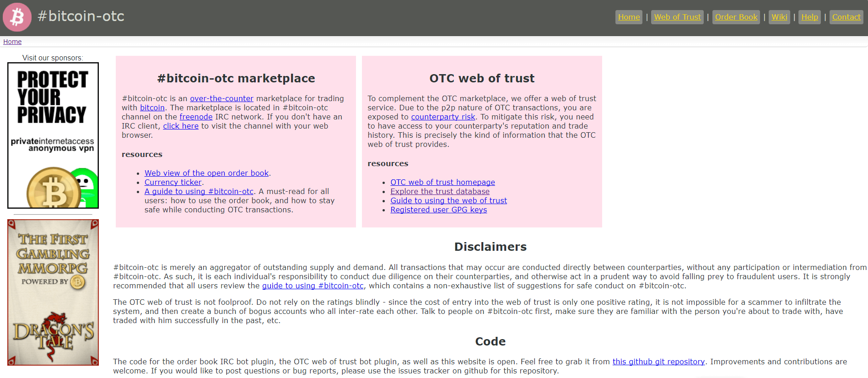The image size is (868, 378).
Task: Open the Dragon's Tale MMORPG ad
Action: coord(53,292)
